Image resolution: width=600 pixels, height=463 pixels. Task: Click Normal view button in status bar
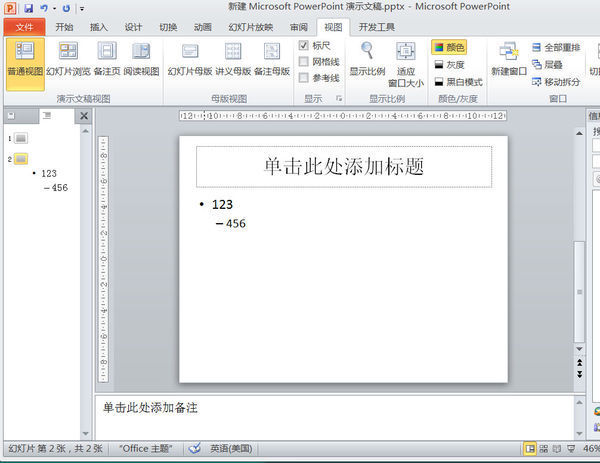pyautogui.click(x=530, y=448)
